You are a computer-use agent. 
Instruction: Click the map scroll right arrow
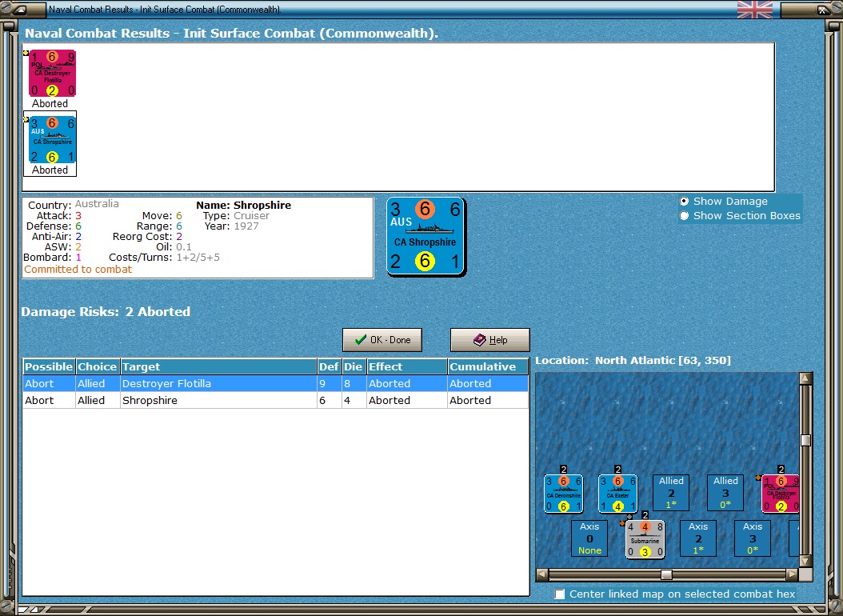tap(792, 574)
